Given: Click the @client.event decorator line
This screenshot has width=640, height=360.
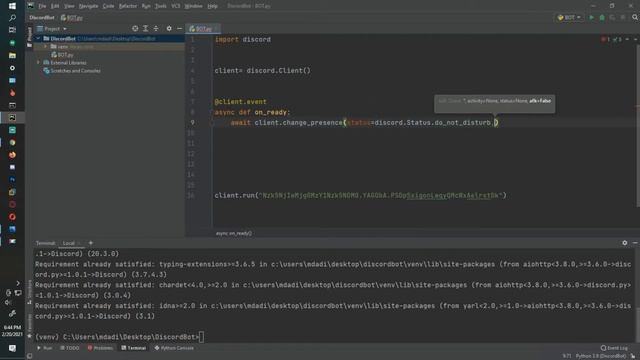Looking at the screenshot, I should (x=240, y=102).
